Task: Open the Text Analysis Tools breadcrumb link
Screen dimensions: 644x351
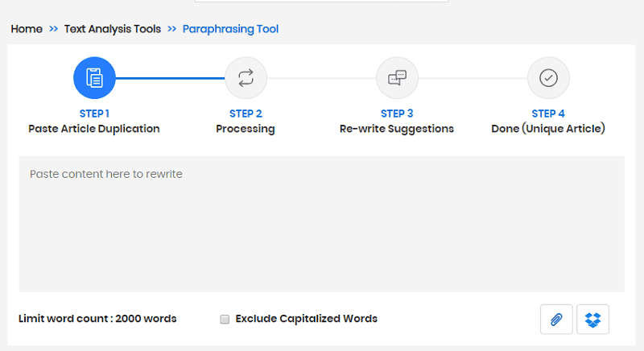Action: 113,29
